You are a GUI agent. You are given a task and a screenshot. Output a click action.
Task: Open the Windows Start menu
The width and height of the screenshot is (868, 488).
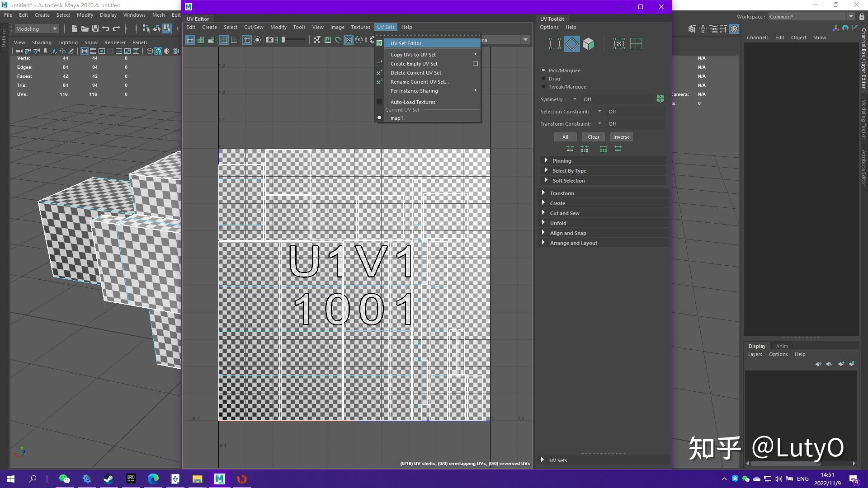click(11, 479)
